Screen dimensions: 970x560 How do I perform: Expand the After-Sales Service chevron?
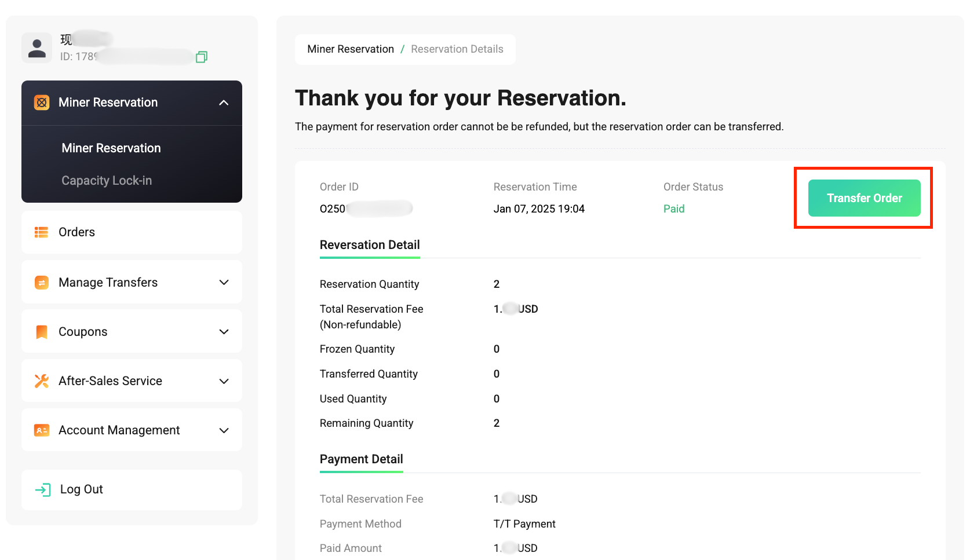coord(224,381)
